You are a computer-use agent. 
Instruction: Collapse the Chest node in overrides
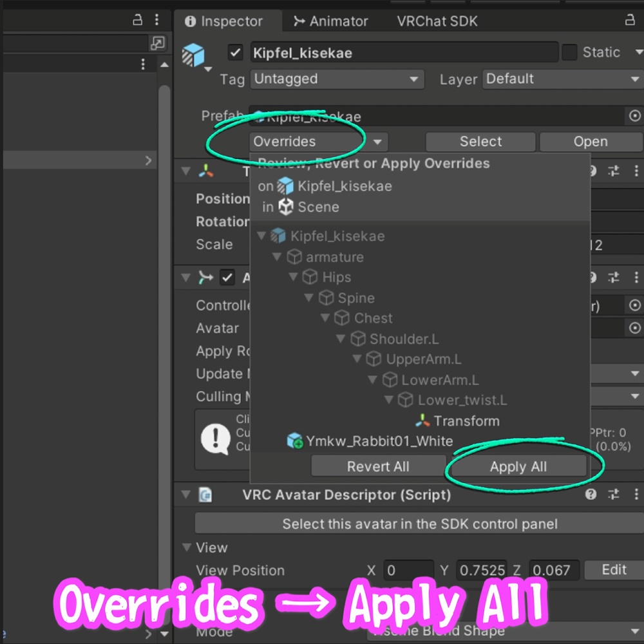pyautogui.click(x=325, y=318)
